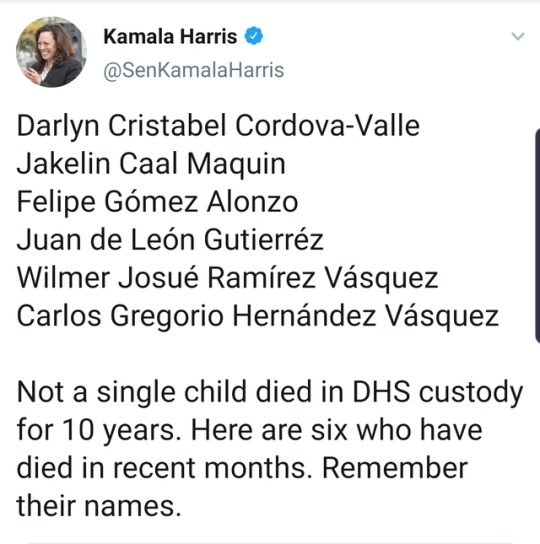The height and width of the screenshot is (544, 540).
Task: Click the line Juan de León Gutierréz
Action: coord(170,239)
